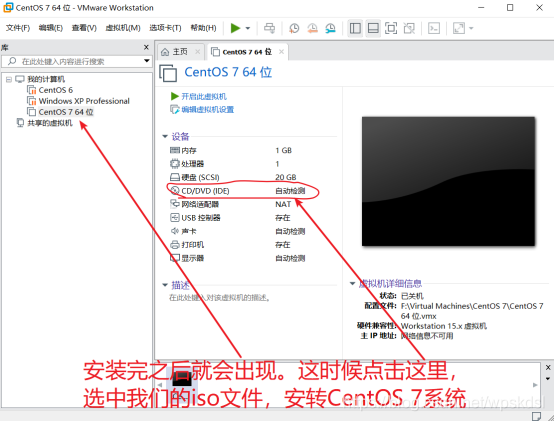Collapse the 描述 section
554x421 pixels.
165,285
